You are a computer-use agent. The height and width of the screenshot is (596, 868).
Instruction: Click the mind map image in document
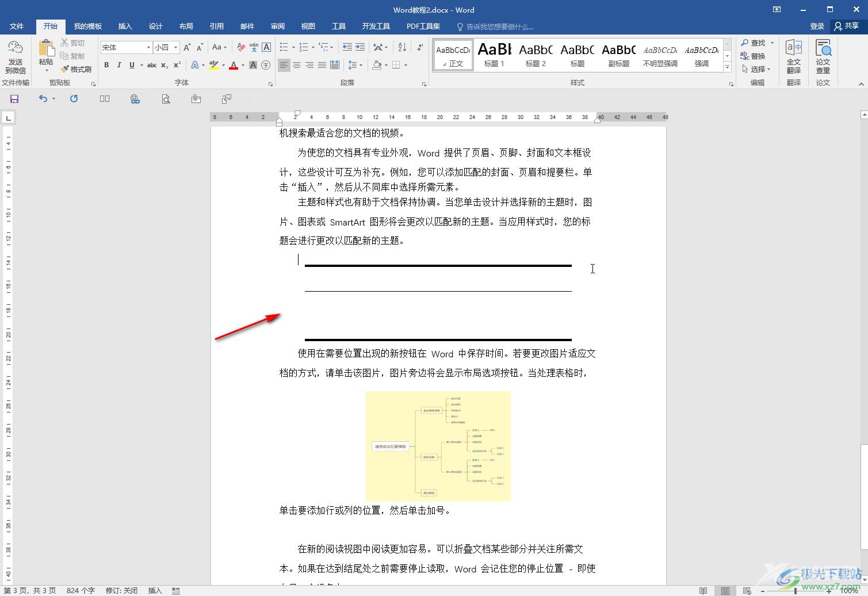pos(438,446)
